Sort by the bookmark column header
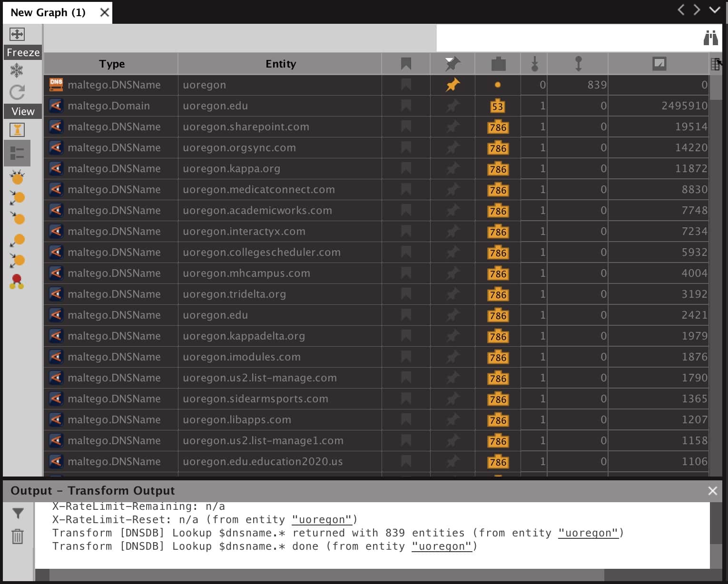Screen dimensions: 728x584 (406, 64)
